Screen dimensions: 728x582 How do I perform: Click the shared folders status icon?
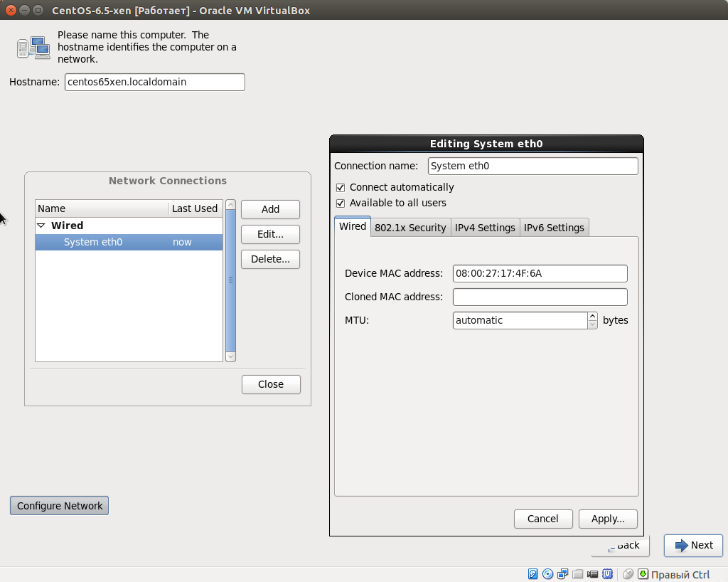[577, 574]
